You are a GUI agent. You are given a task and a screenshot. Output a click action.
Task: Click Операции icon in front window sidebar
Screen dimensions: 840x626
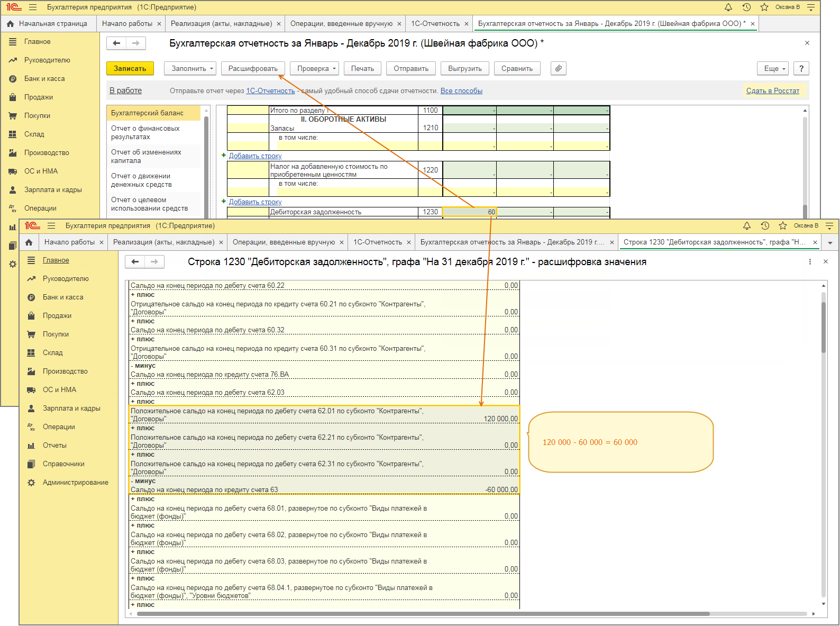(31, 427)
